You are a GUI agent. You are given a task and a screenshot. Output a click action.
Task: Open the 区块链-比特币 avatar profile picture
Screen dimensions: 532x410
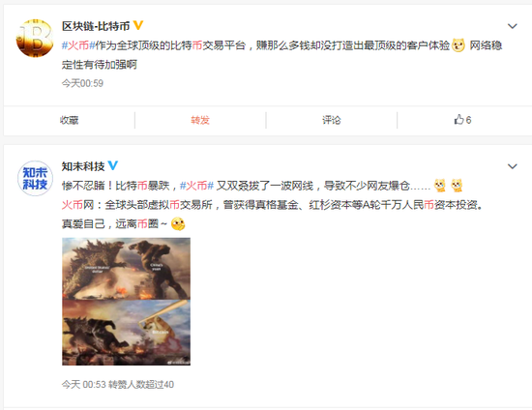[x=35, y=38]
